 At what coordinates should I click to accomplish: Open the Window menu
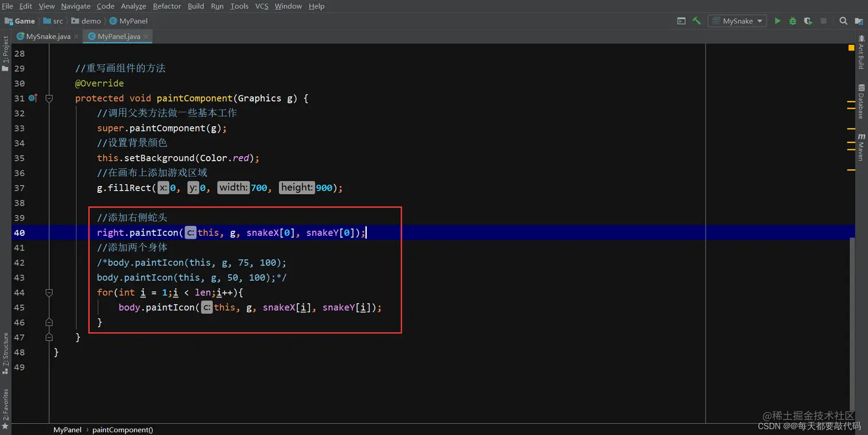[288, 6]
